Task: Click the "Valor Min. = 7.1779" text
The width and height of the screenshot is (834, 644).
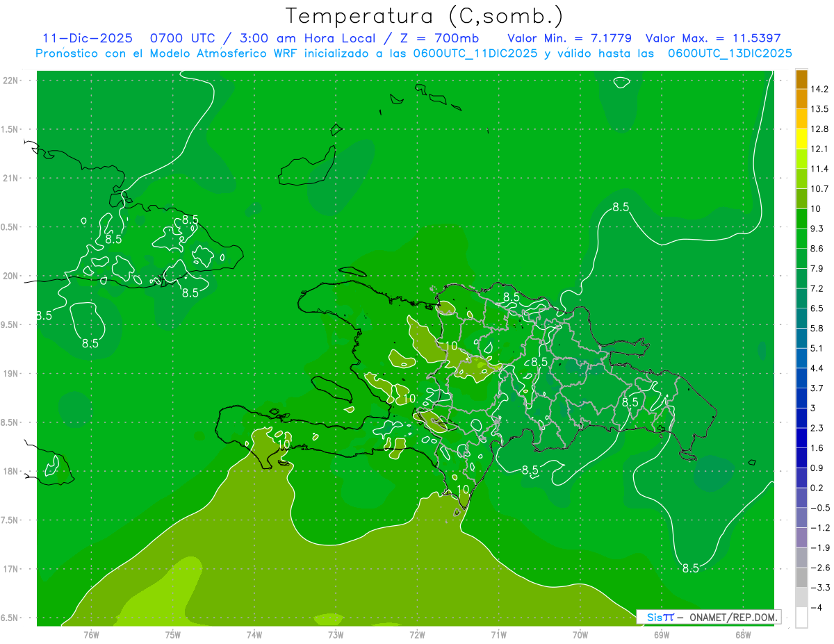Action: (x=569, y=38)
